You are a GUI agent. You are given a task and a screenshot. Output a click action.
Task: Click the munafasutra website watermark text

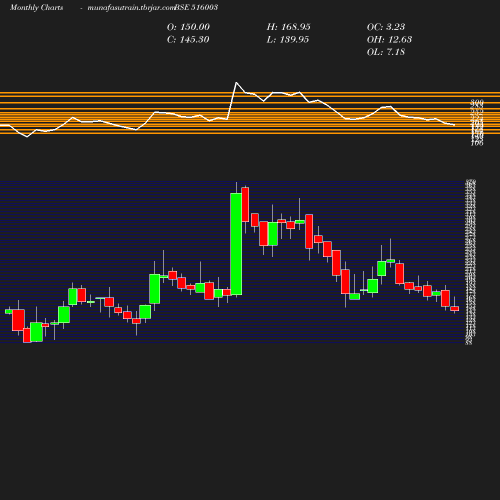click(131, 8)
